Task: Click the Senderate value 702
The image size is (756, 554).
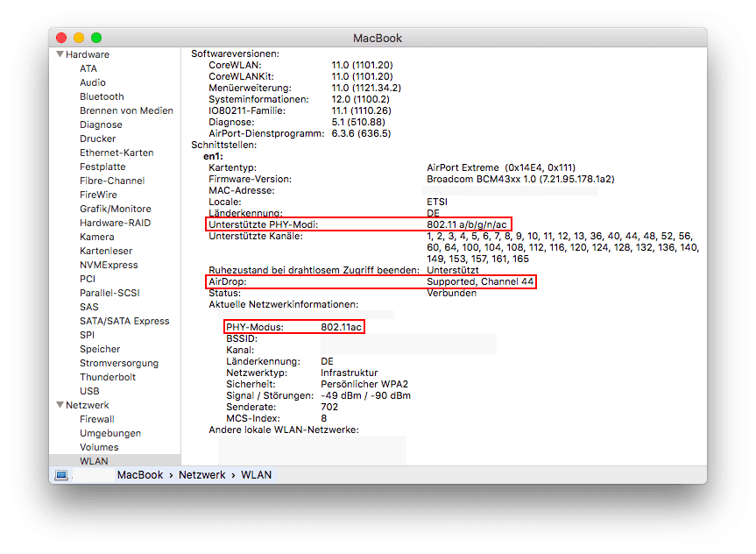Action: 329,407
